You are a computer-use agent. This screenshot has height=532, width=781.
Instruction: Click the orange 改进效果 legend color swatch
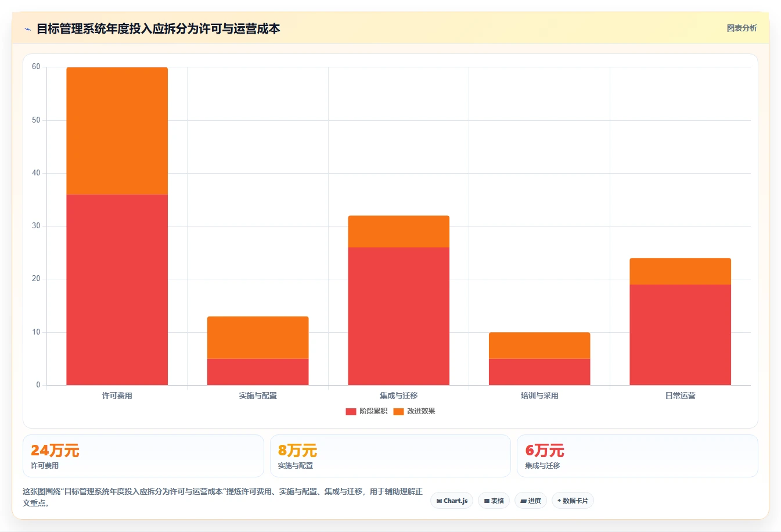[x=398, y=411]
